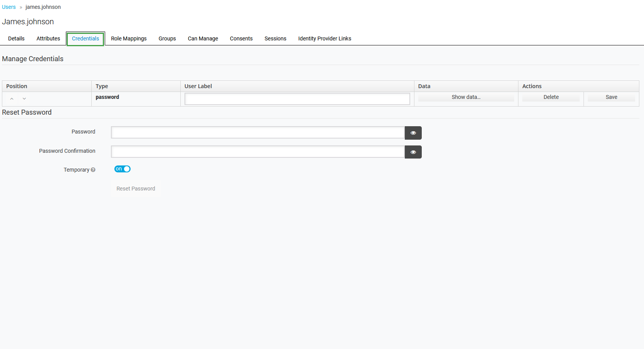This screenshot has height=349, width=644.
Task: Delete the password credential
Action: coord(551,97)
